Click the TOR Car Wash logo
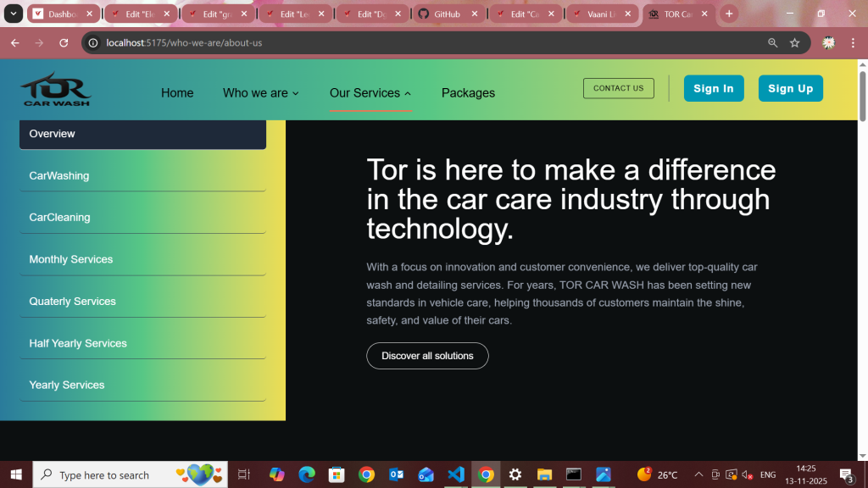 coord(56,90)
